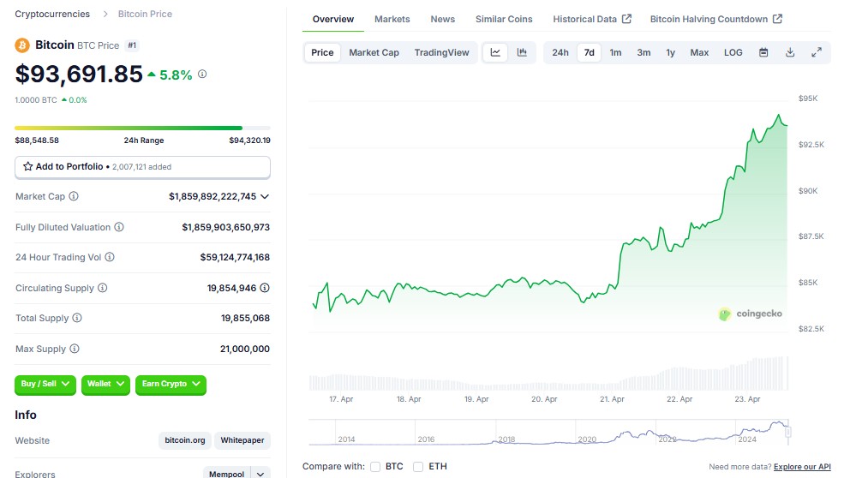The height and width of the screenshot is (478, 868).
Task: Show Total Supply info icon
Action: tap(77, 318)
